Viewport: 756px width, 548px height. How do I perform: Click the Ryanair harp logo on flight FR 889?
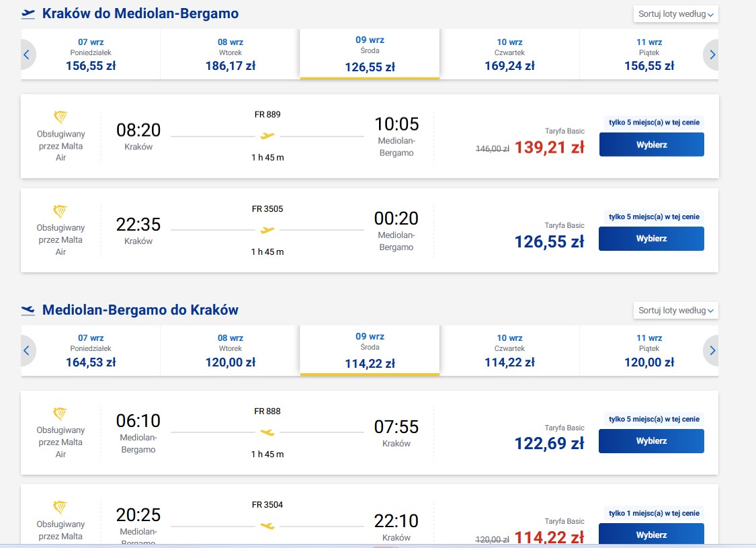(x=60, y=117)
